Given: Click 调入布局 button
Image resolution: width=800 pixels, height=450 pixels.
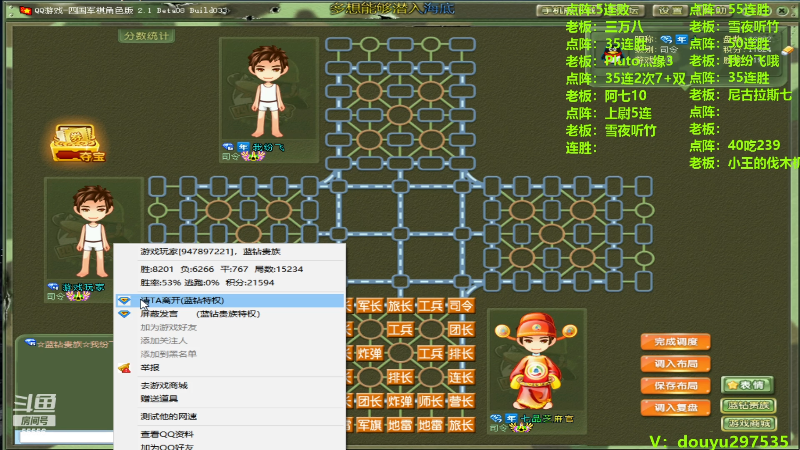Looking at the screenshot, I should [676, 364].
